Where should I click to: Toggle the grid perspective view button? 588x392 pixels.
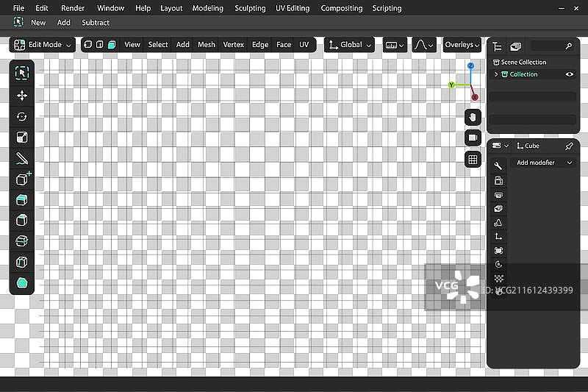(x=473, y=160)
